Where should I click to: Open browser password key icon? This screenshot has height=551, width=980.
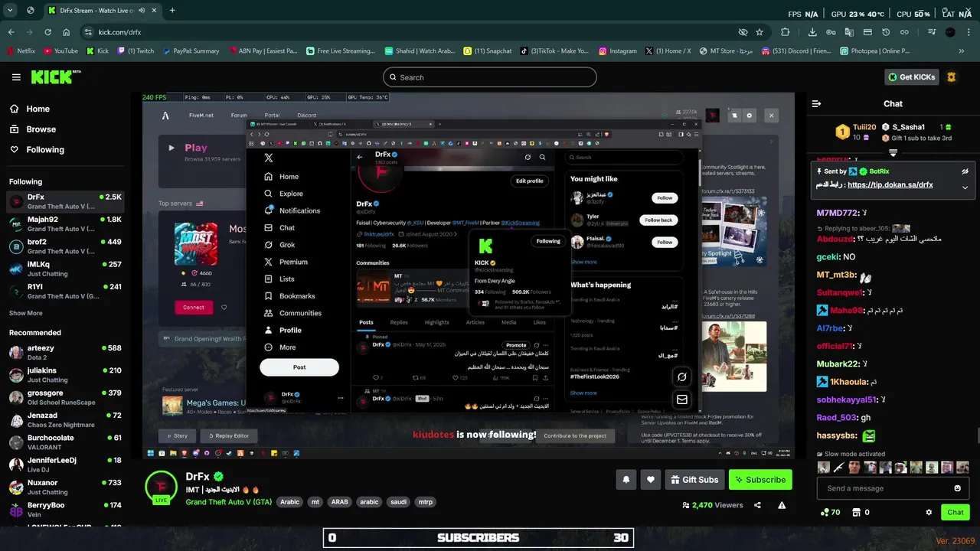[831, 32]
